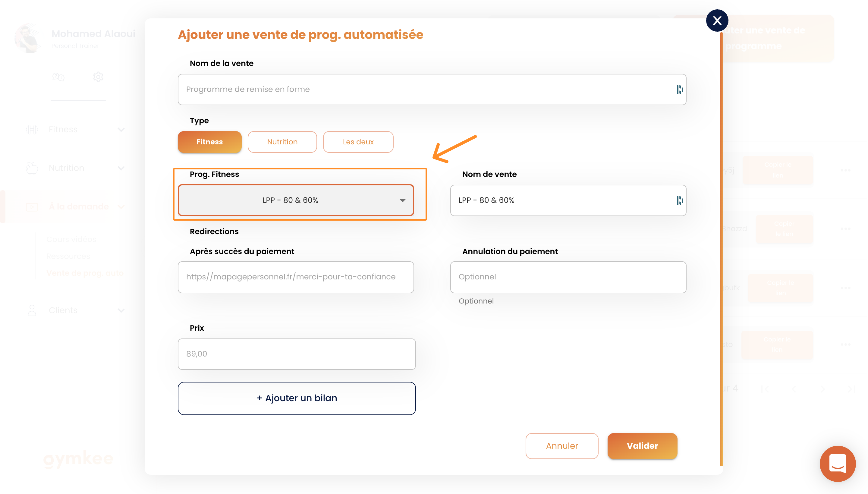Image resolution: width=868 pixels, height=494 pixels.
Task: Open Ressources in the sidebar
Action: (x=68, y=256)
